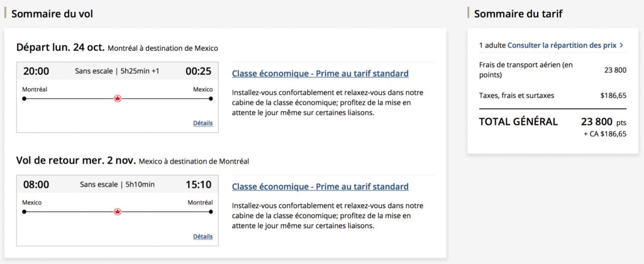Click the Sommaire du tarif heading
This screenshot has height=264, width=644.
click(518, 13)
